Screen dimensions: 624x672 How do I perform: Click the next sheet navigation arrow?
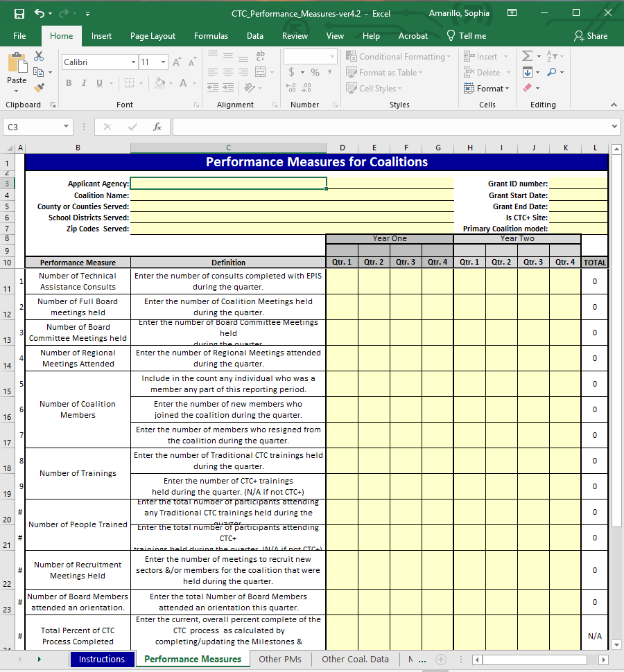pos(40,659)
